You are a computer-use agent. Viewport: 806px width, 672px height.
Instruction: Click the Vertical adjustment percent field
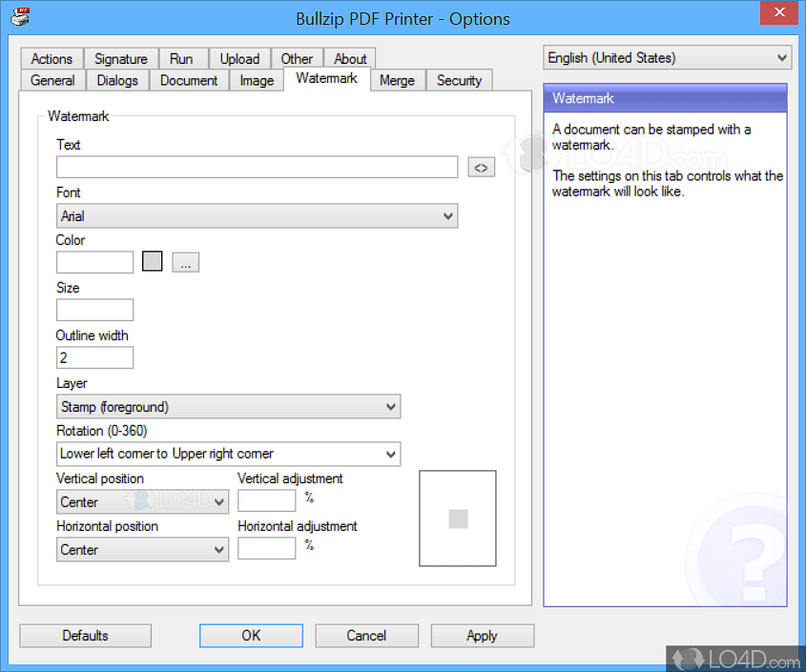click(266, 500)
